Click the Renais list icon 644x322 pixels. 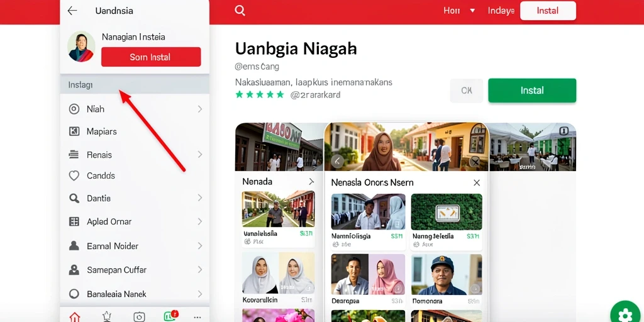pyautogui.click(x=74, y=155)
